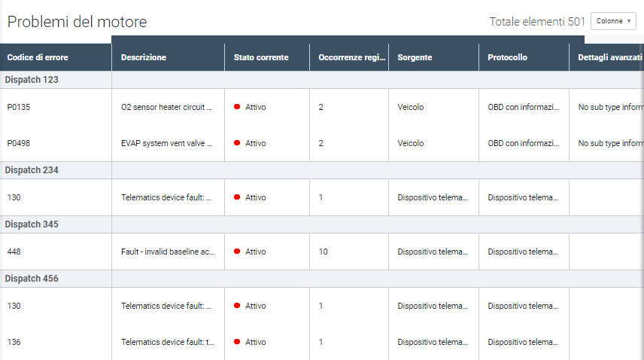Open error code P0135
Viewport: 644px width, 360px height.
(19, 107)
